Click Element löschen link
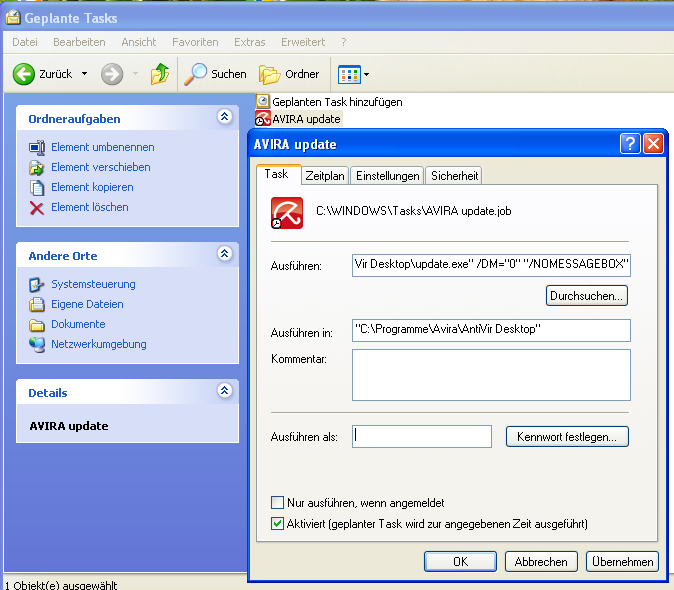The height and width of the screenshot is (590, 674). click(x=89, y=207)
